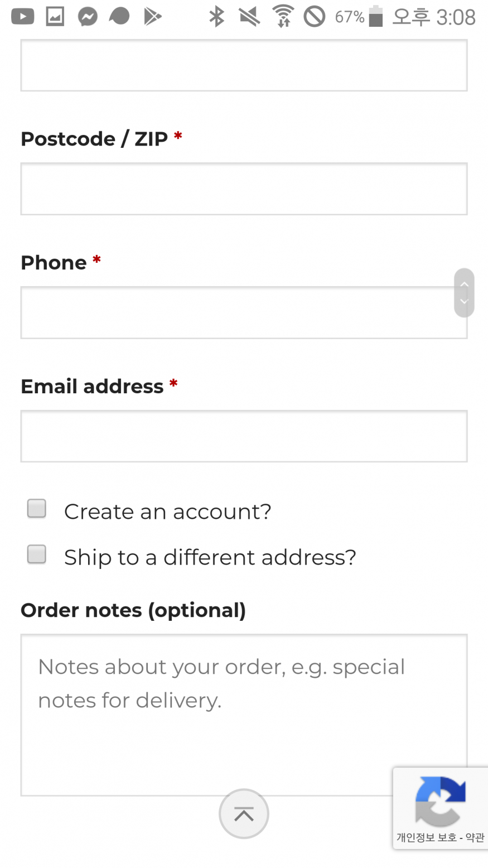This screenshot has height=868, width=488.
Task: Open the reCAPTCHA privacy terms link
Action: 441,837
